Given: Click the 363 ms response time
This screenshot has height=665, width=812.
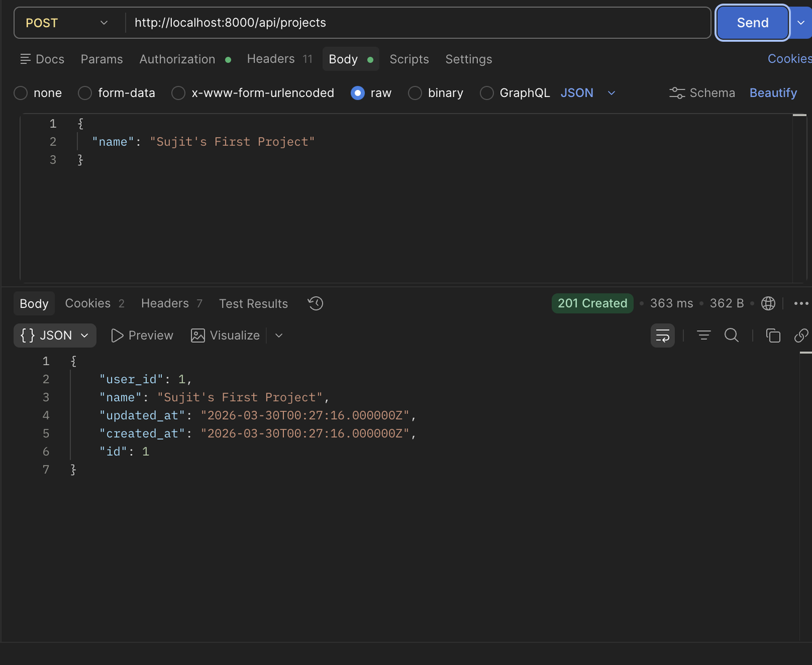Looking at the screenshot, I should pos(672,303).
